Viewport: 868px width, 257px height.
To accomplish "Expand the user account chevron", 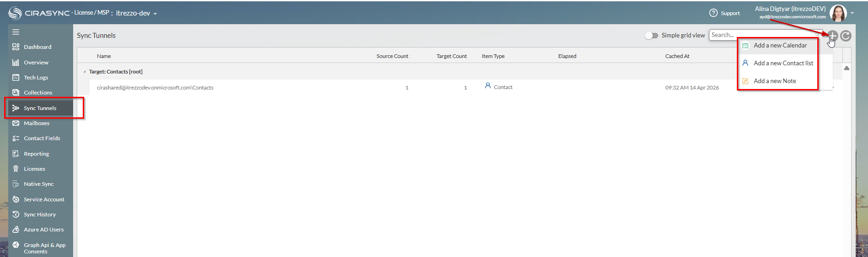I will point(852,13).
